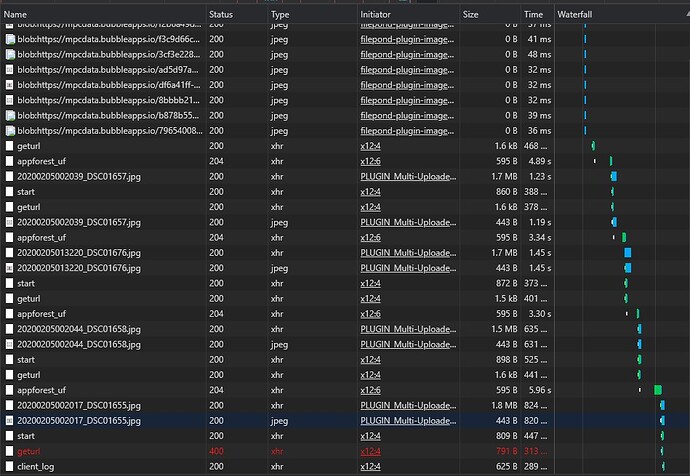Select the client_log request name

(36, 466)
